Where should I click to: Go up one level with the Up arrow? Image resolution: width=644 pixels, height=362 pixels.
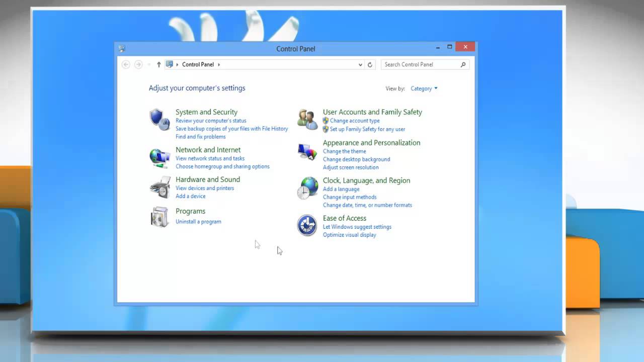(159, 64)
